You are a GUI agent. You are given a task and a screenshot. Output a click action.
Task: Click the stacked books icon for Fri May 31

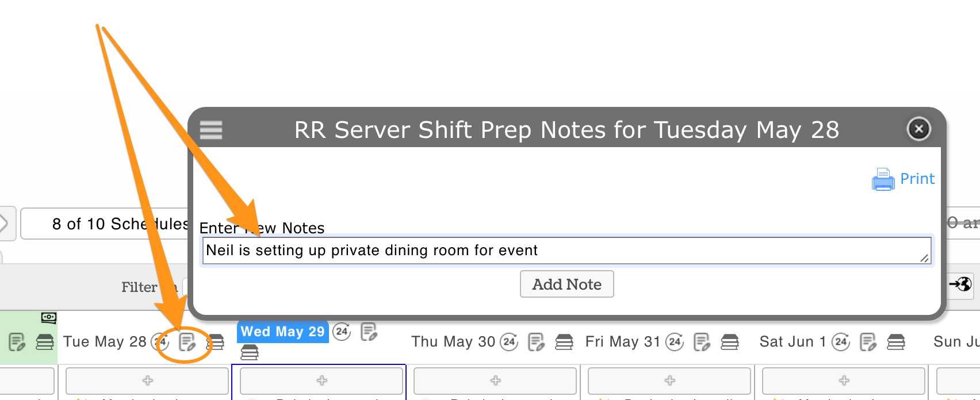(x=729, y=342)
